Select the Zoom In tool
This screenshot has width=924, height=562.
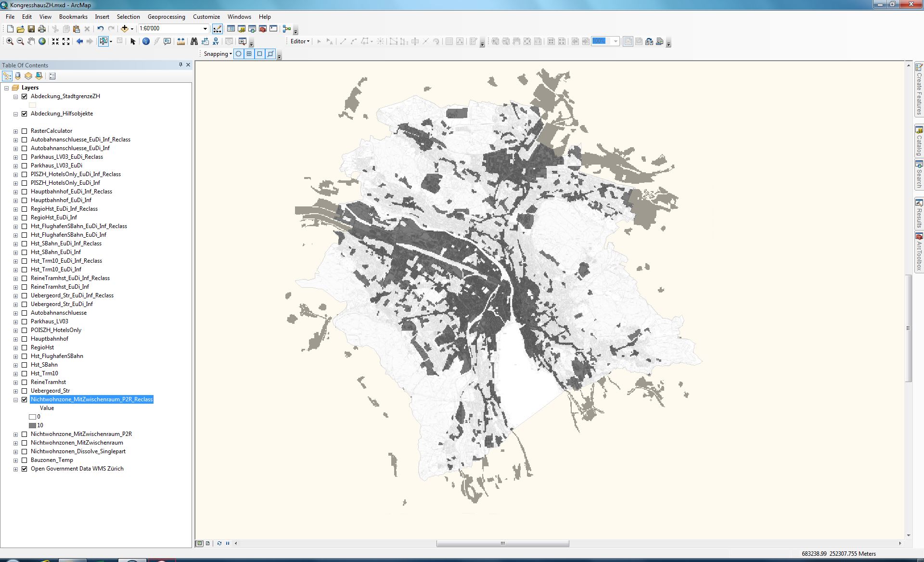[10, 41]
